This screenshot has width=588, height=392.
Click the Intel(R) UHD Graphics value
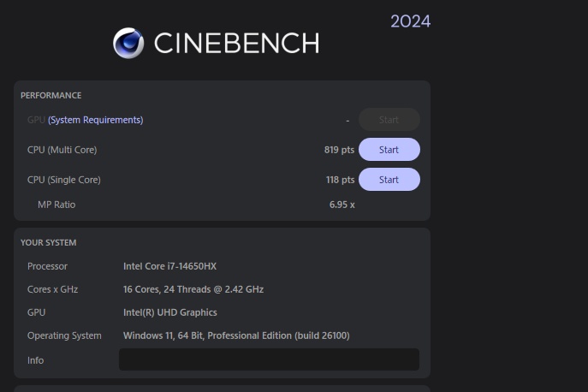pos(169,312)
